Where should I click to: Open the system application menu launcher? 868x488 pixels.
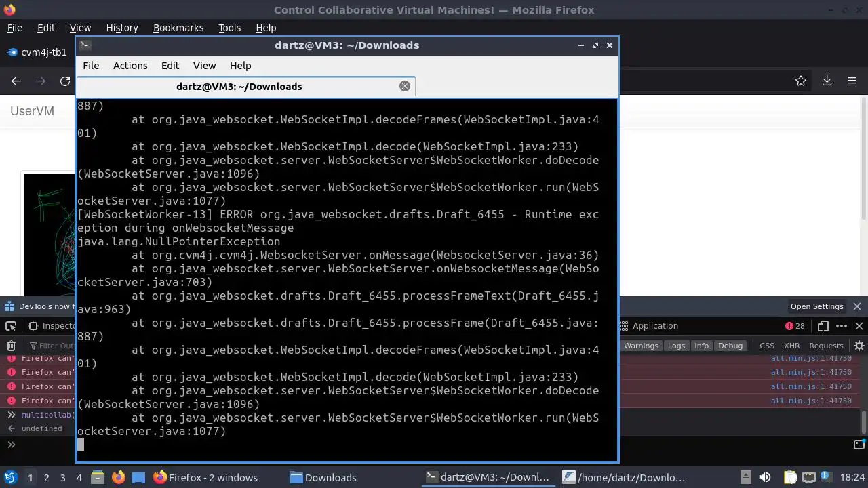(x=10, y=477)
